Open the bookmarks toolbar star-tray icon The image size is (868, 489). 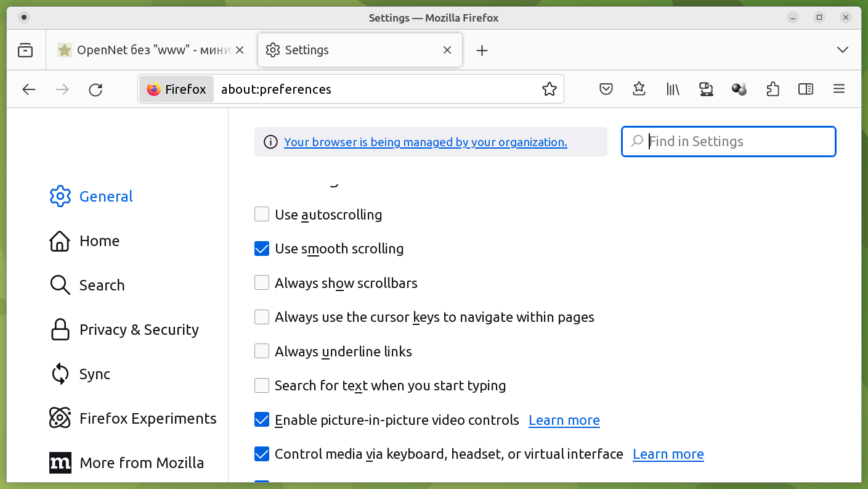[639, 89]
